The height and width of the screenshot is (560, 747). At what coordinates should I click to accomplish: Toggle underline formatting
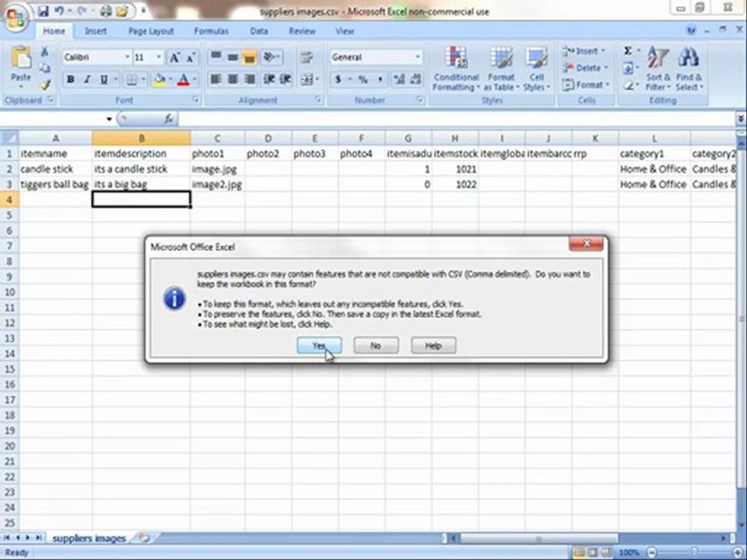pos(103,79)
